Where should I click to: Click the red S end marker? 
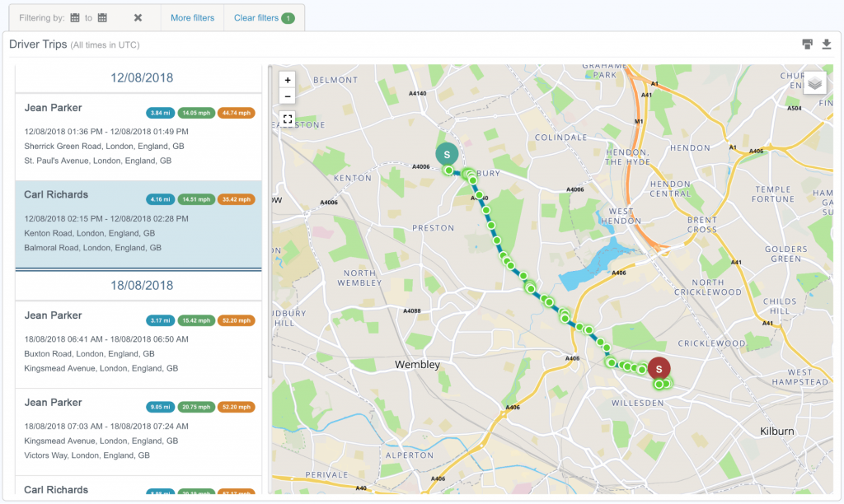click(659, 369)
